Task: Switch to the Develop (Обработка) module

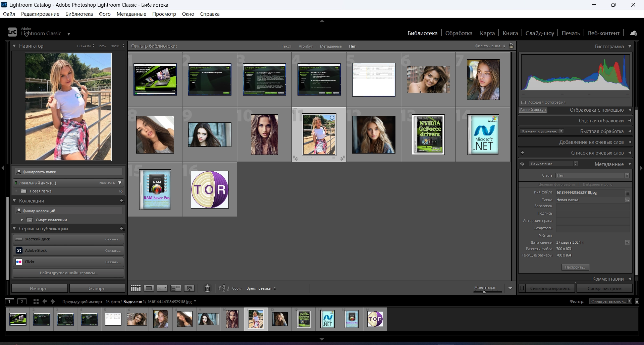Action: pyautogui.click(x=459, y=33)
